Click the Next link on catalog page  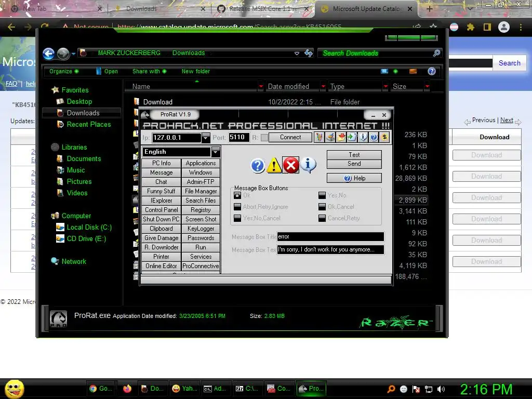point(507,120)
